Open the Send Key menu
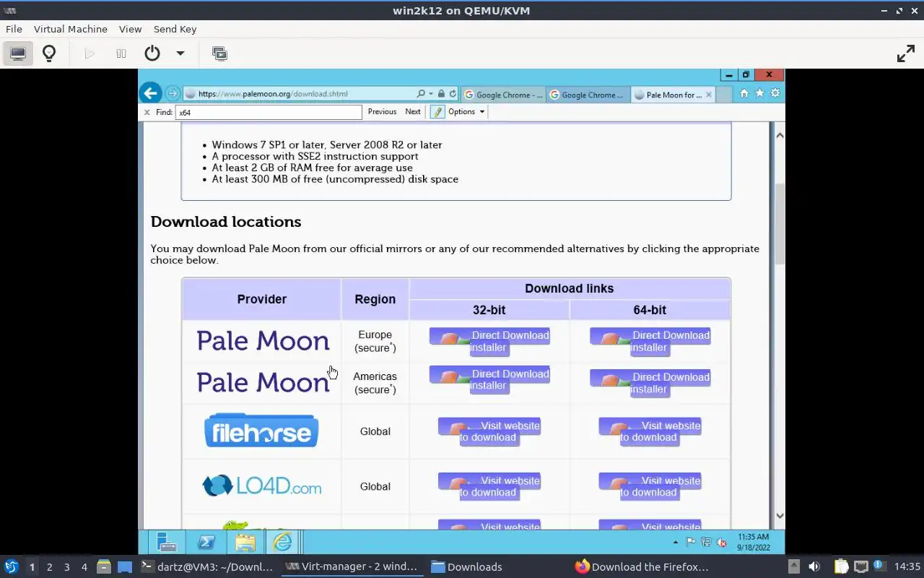 [x=175, y=29]
